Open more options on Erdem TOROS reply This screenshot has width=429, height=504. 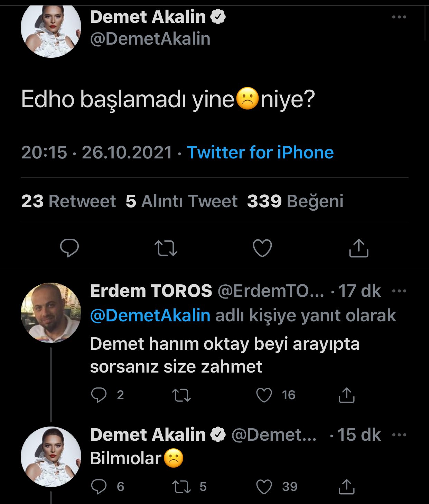(x=400, y=291)
